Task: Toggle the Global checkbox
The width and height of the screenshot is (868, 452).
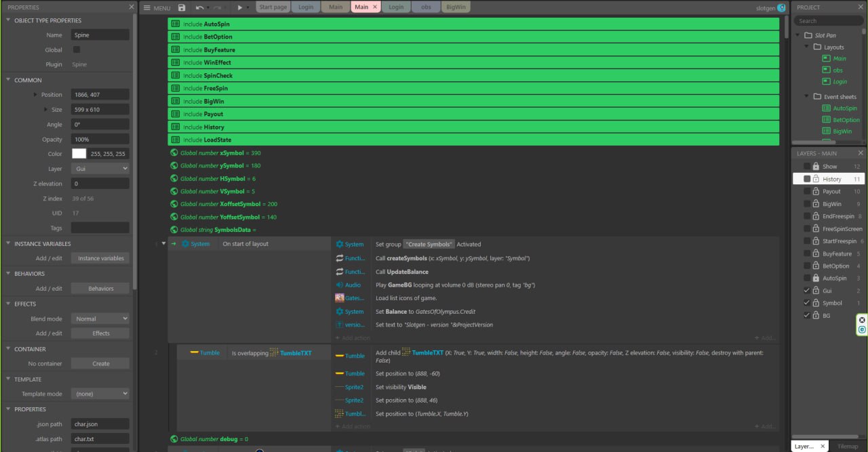Action: [77, 49]
